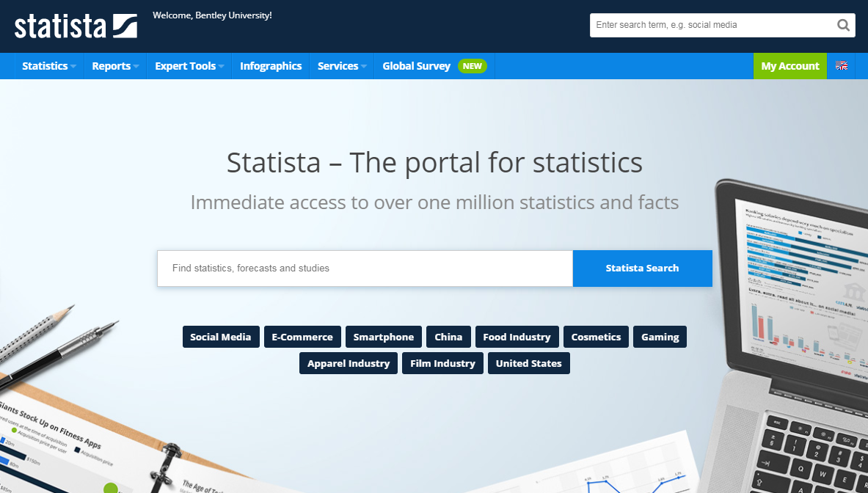Open the Expert Tools dropdown
Image resolution: width=868 pixels, height=493 pixels.
(185, 66)
